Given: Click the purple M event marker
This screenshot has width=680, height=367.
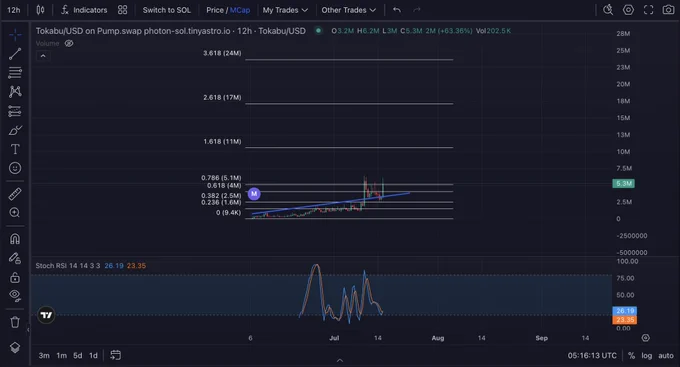Looking at the screenshot, I should (x=254, y=193).
